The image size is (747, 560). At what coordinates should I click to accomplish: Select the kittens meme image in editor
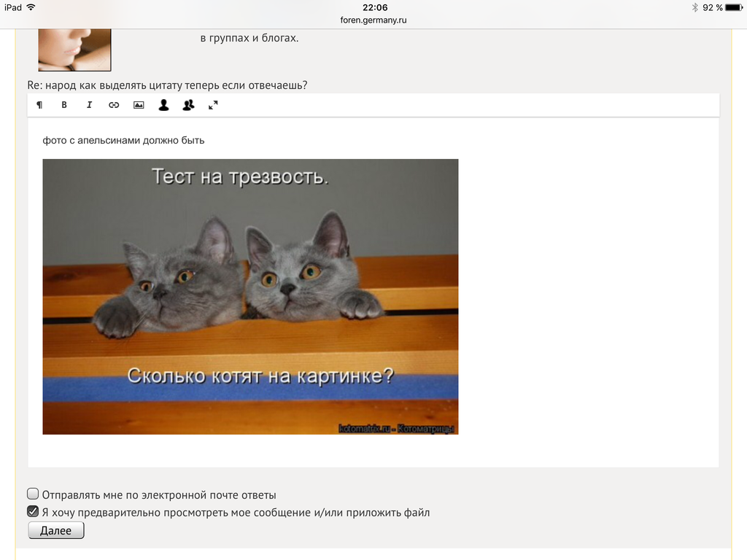click(250, 296)
